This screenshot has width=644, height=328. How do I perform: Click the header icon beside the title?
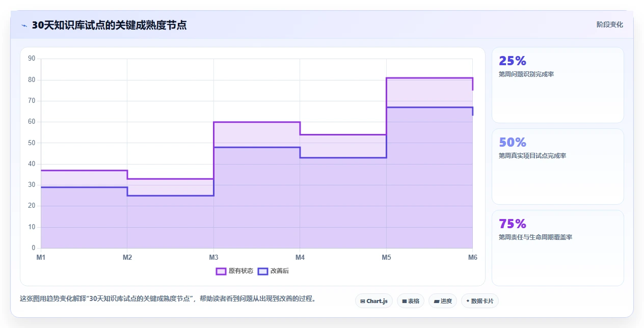(x=24, y=25)
